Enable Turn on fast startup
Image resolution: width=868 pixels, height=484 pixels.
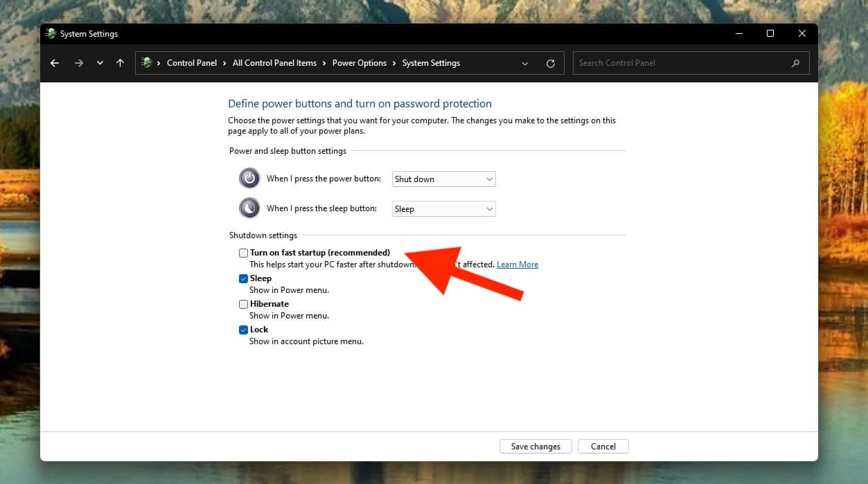click(243, 253)
